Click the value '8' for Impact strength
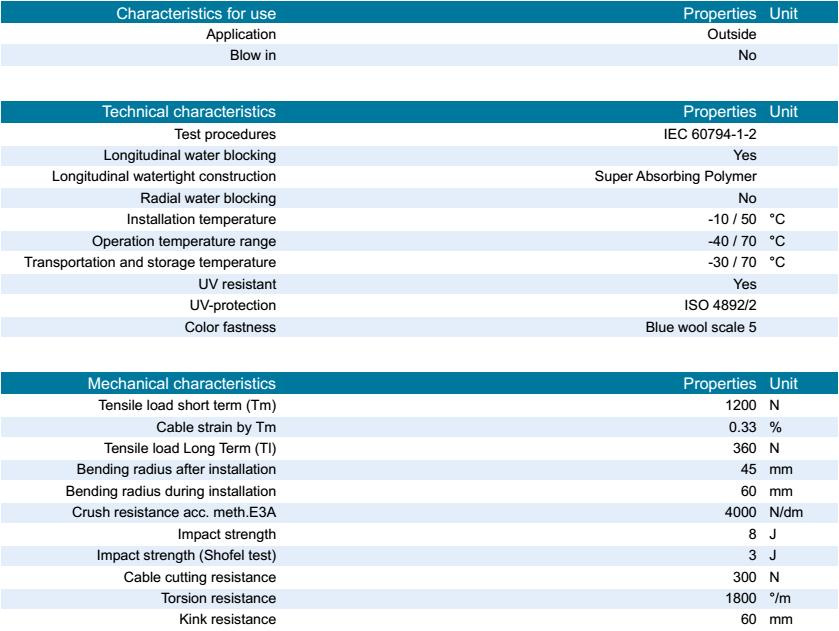Viewport: 839px width, 631px height. tap(752, 534)
